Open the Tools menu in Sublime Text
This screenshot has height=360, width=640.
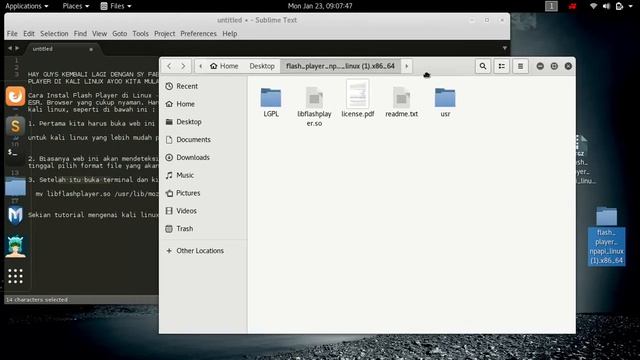click(140, 33)
